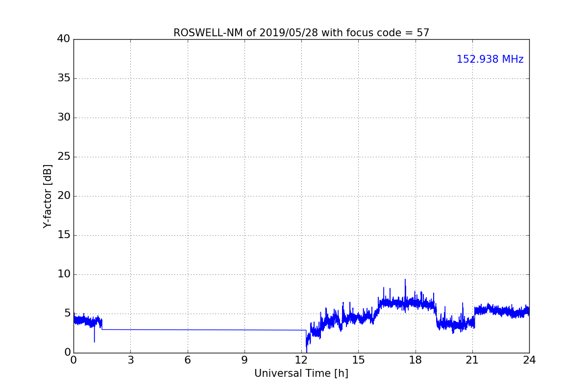Click the y-axis tick label 30
Viewport: 588px width, 392px height.
[64, 118]
